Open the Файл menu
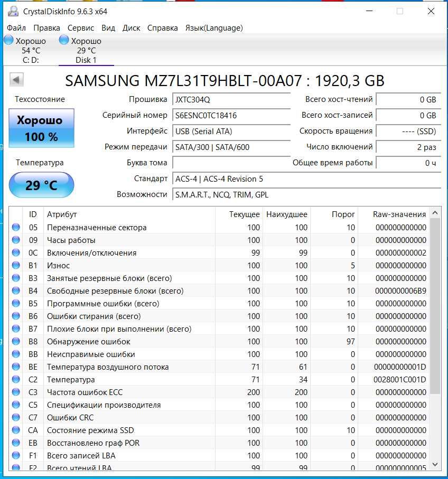 click(16, 28)
